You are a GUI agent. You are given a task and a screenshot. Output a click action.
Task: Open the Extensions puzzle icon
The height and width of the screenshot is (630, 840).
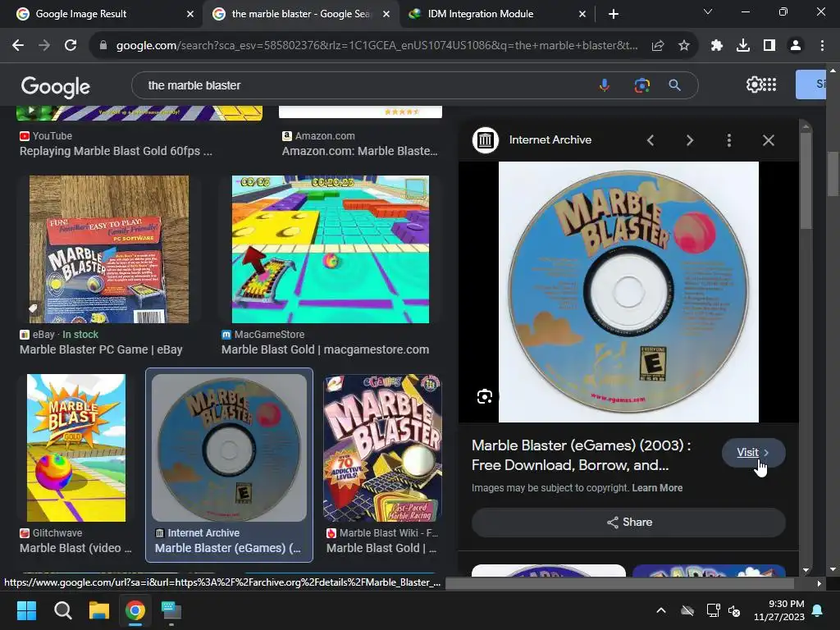[716, 46]
